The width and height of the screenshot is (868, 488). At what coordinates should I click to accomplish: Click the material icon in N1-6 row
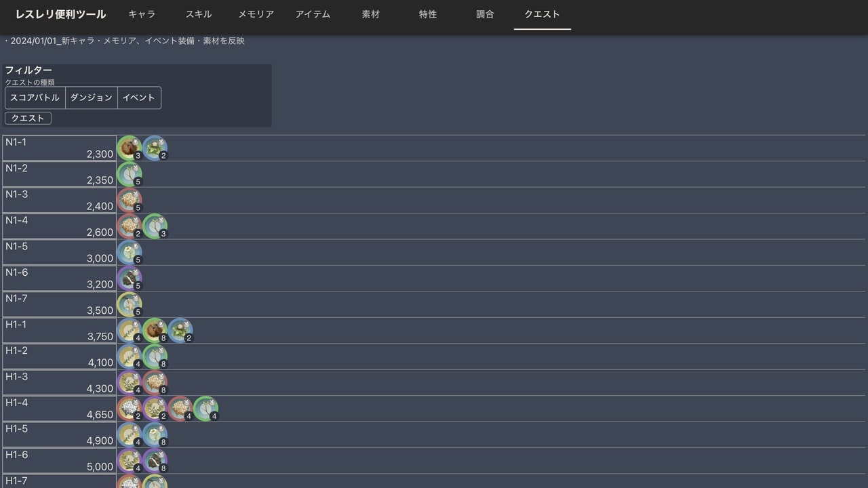[x=129, y=279]
